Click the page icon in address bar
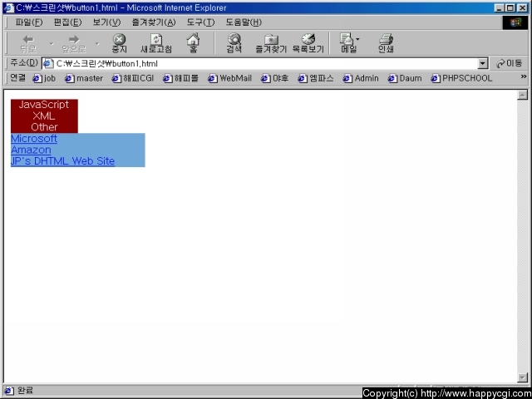Viewport: 532px width, 399px height. [x=48, y=63]
